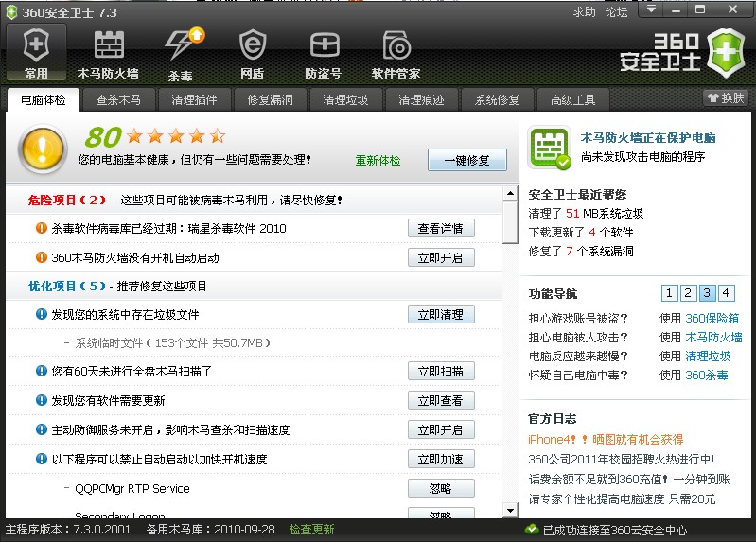
Task: Click the 360 title bar logo icon
Action: tap(11, 12)
